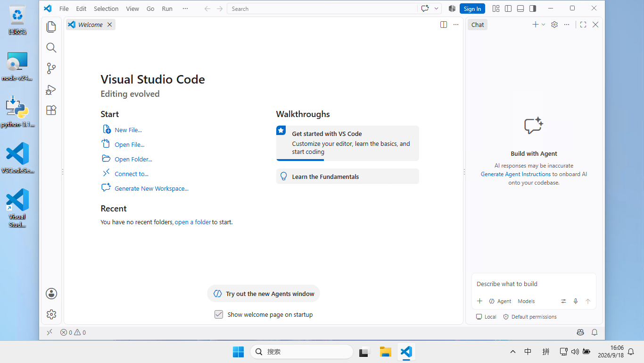
Task: Toggle primary side bar visibility
Action: 508,8
